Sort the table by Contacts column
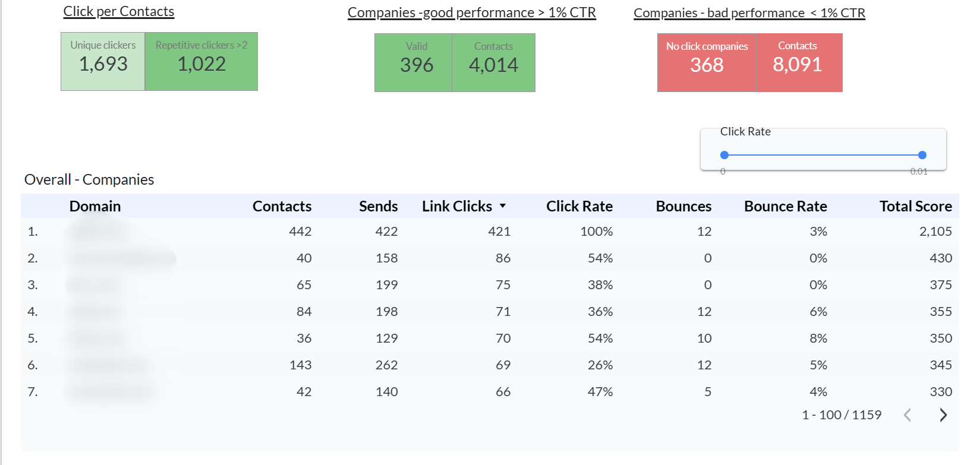Image resolution: width=980 pixels, height=465 pixels. tap(282, 206)
